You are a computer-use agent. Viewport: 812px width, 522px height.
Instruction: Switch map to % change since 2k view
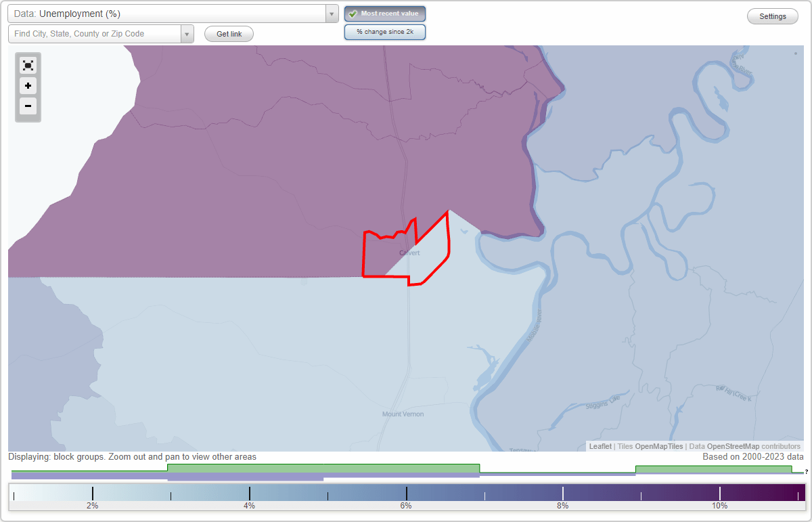[x=385, y=31]
